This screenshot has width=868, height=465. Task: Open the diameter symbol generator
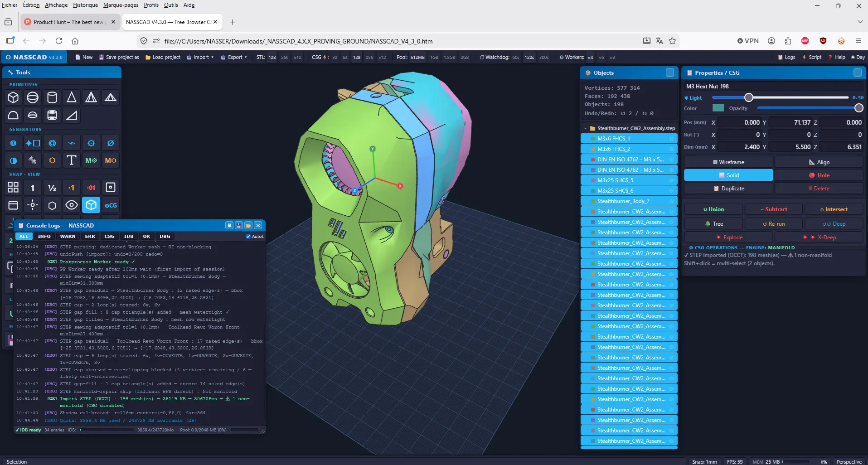click(x=111, y=143)
